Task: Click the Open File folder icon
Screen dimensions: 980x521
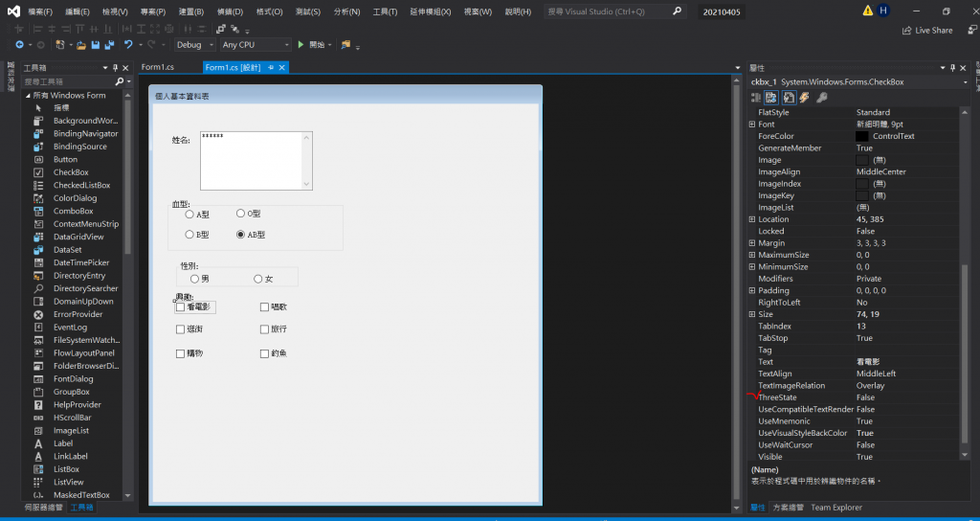Action: click(81, 45)
